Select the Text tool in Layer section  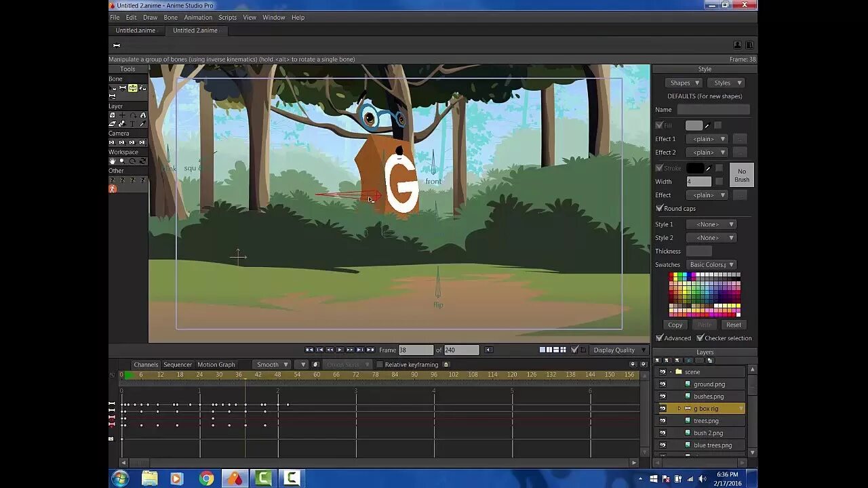click(134, 124)
